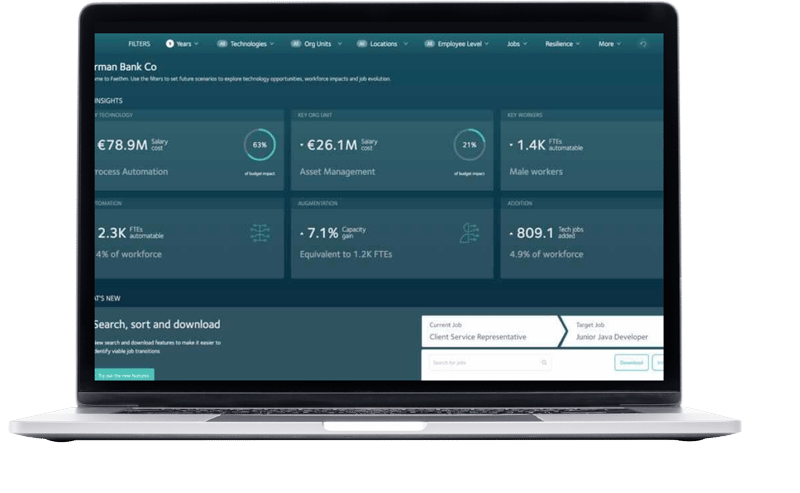Open the Jobs filter dropdown
The width and height of the screenshot is (800, 493).
(517, 44)
